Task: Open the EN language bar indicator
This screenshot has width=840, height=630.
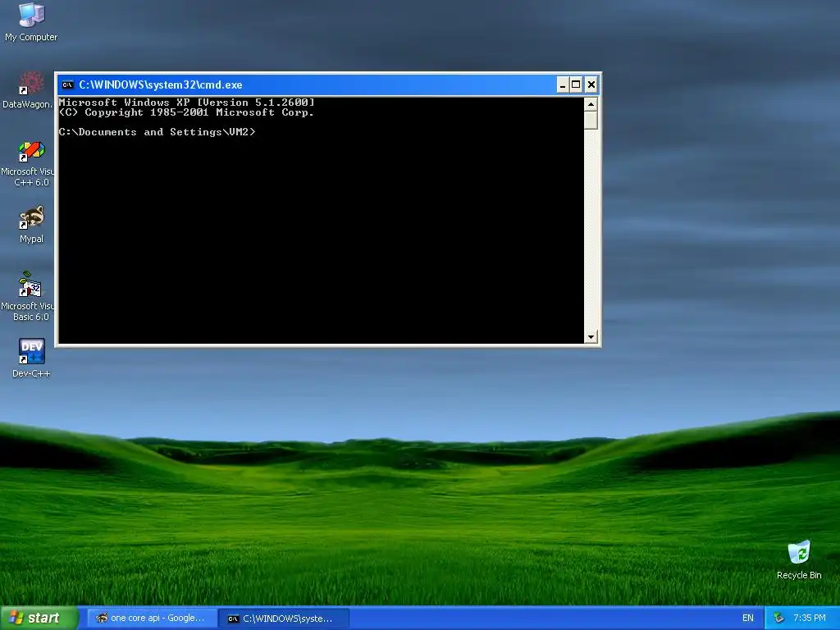Action: click(748, 618)
